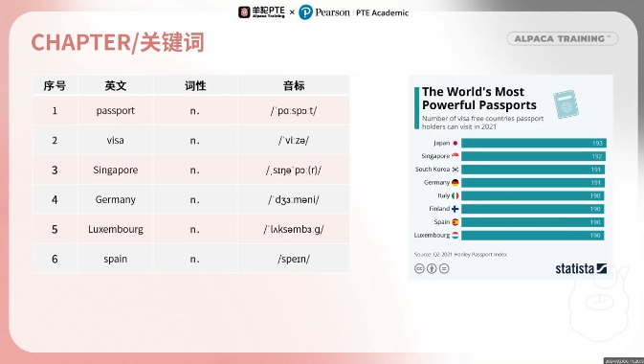The image size is (644, 364).
Task: Click Japan bar showing 193
Action: click(534, 143)
